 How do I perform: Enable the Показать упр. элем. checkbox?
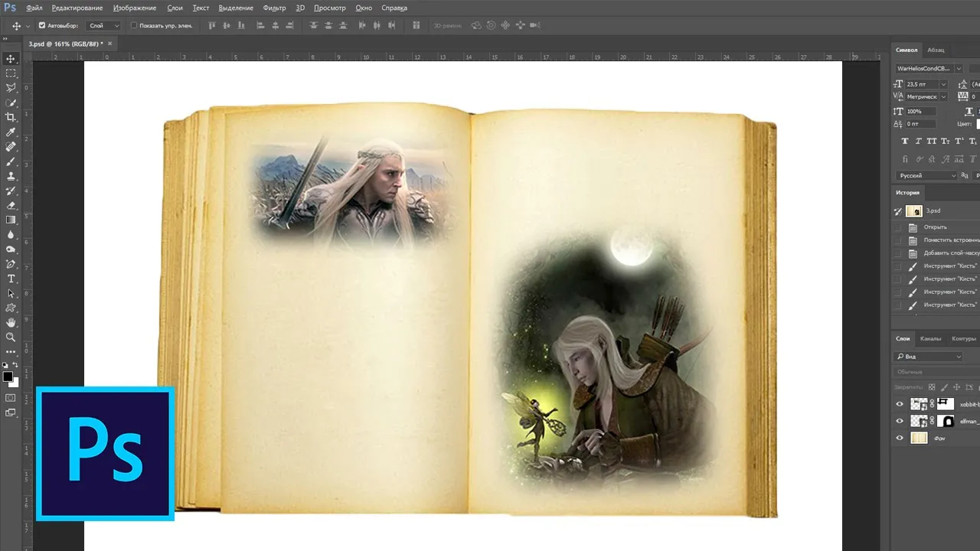134,25
